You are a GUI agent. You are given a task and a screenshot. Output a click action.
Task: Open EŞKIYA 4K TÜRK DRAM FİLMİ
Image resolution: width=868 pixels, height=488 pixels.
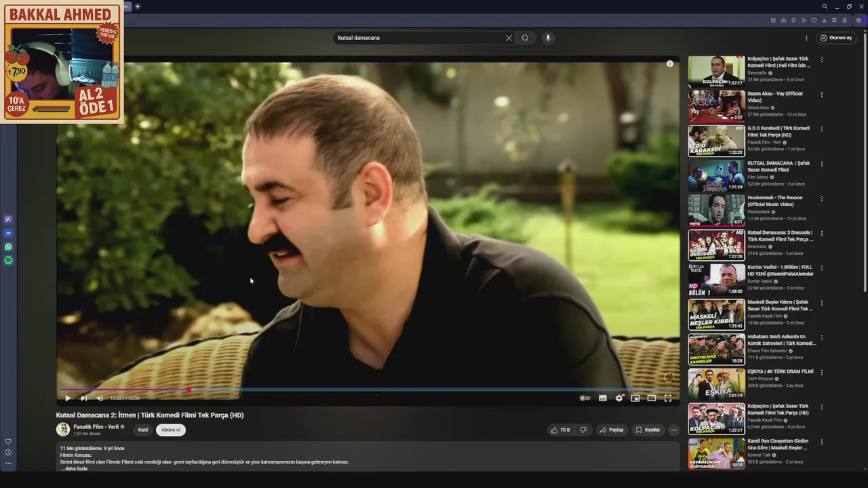tap(781, 371)
